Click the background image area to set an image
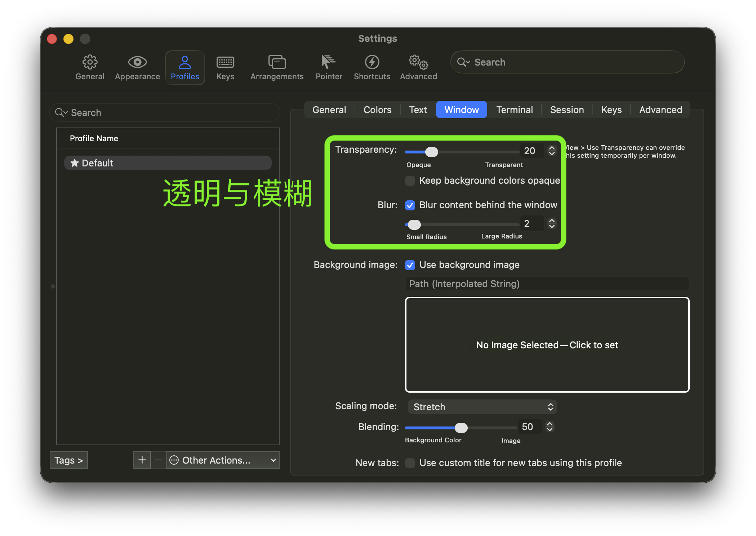The height and width of the screenshot is (536, 756). pos(547,345)
